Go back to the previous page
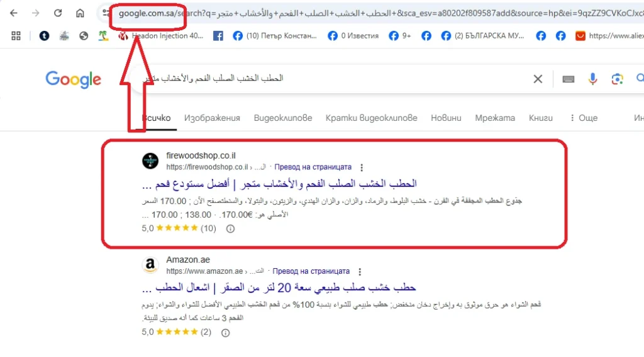Image resolution: width=644 pixels, height=357 pixels. coord(14,13)
